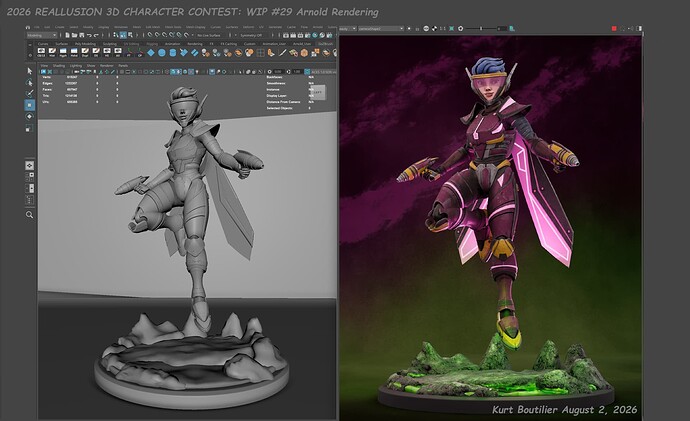Click the Arnold crop region icon

pyautogui.click(x=452, y=28)
